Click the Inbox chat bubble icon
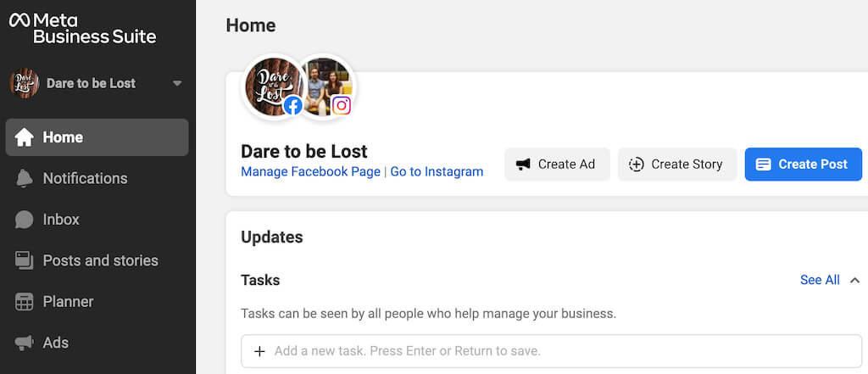The width and height of the screenshot is (868, 374). coord(25,220)
